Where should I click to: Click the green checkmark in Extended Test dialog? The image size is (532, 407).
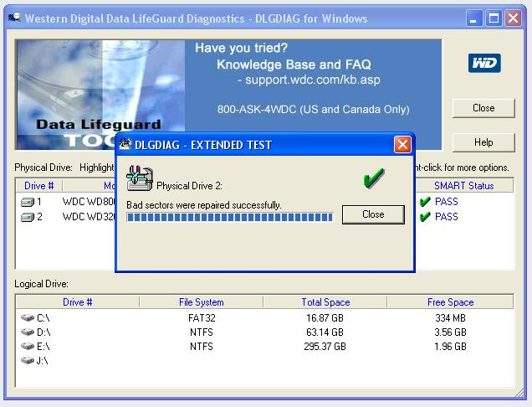(x=374, y=178)
